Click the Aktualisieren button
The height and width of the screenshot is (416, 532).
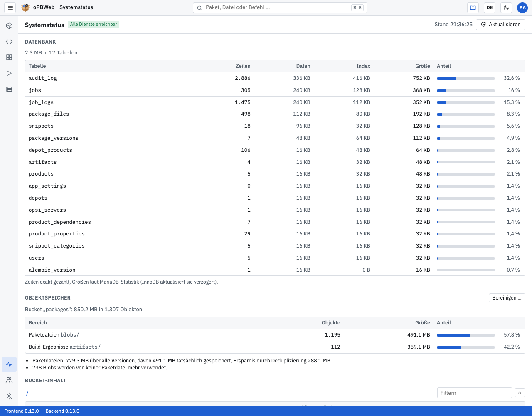pyautogui.click(x=500, y=25)
